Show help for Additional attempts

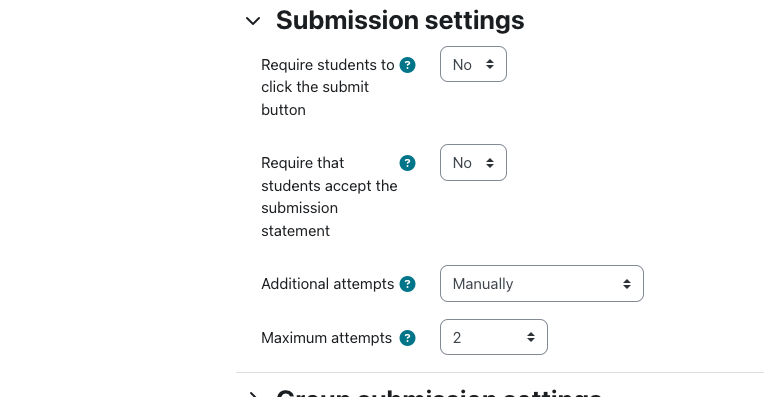[x=407, y=284]
